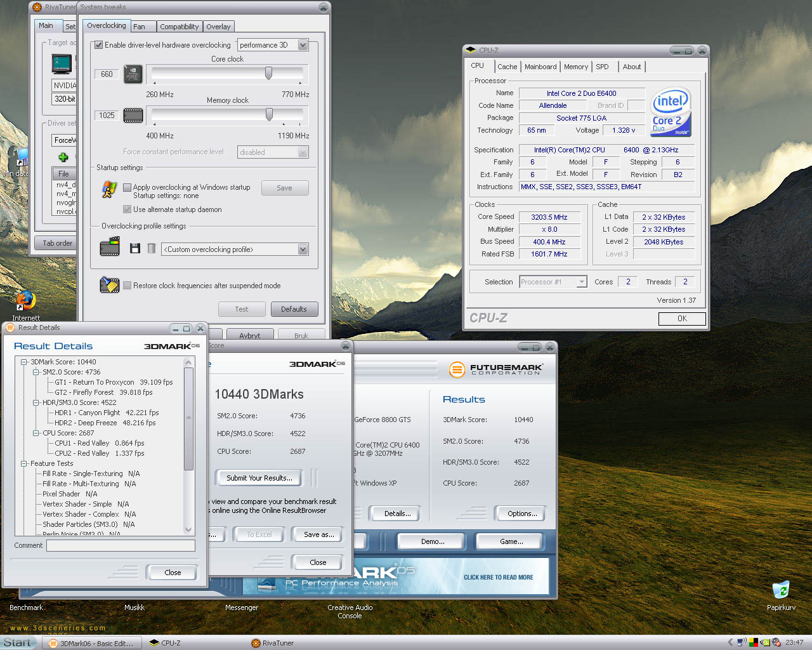Click the Futuremark Corporation logo

pyautogui.click(x=496, y=369)
